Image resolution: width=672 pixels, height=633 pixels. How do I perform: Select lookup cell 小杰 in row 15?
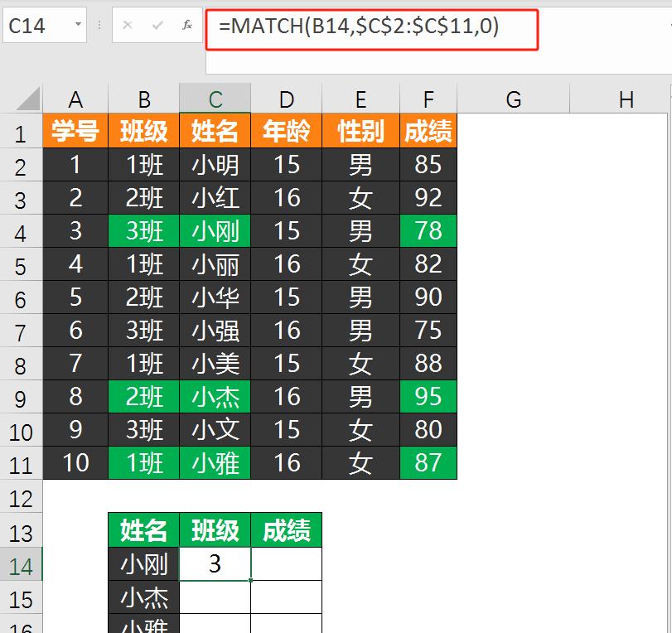tap(144, 597)
